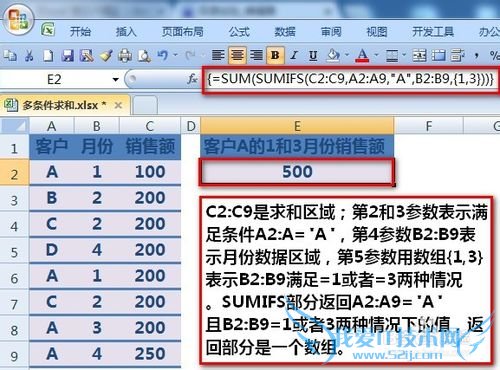Click the Excel icon beside 开始 tab
Image resolution: width=500 pixels, height=370 pixels.
coord(48,30)
